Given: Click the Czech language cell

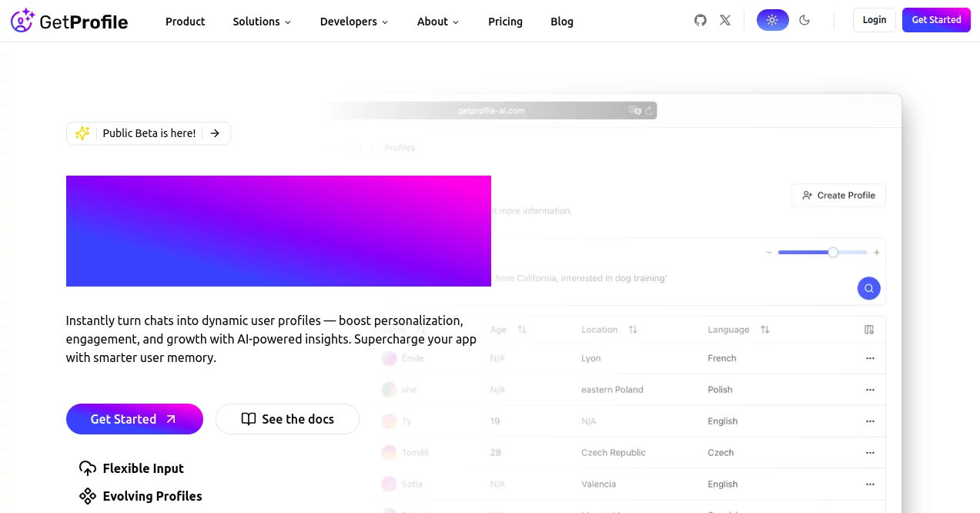Looking at the screenshot, I should 721,453.
